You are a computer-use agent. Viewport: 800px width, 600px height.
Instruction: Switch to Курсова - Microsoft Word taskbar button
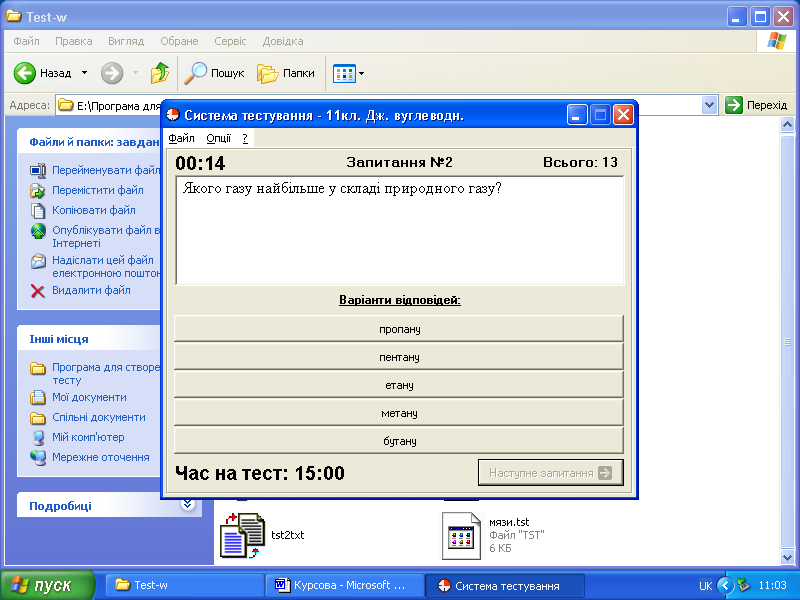coord(344,585)
